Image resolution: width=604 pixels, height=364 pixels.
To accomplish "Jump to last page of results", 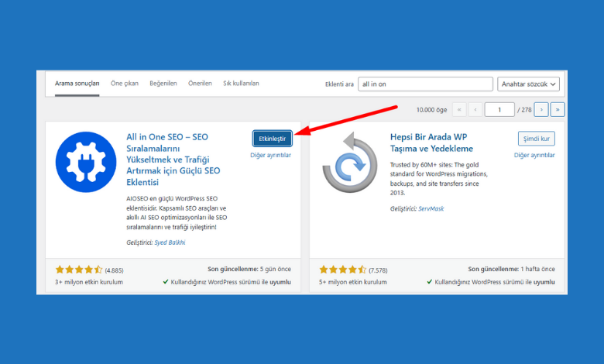I will coord(558,110).
